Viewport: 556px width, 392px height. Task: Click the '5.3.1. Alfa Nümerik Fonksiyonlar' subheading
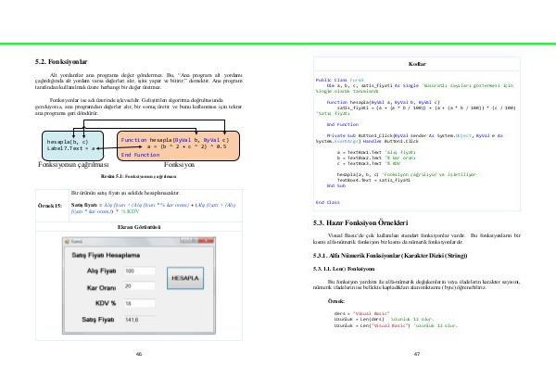pos(390,256)
